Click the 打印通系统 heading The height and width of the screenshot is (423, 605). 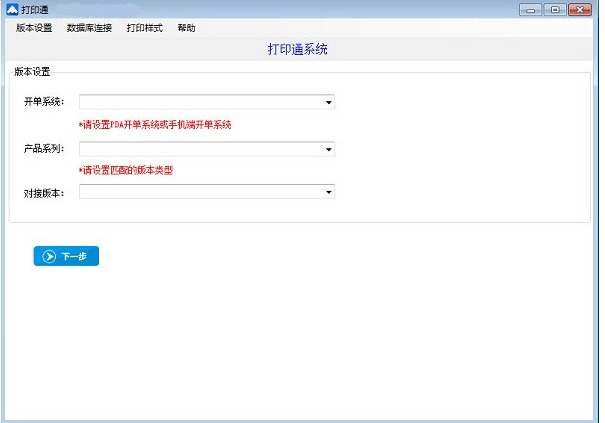[x=297, y=49]
